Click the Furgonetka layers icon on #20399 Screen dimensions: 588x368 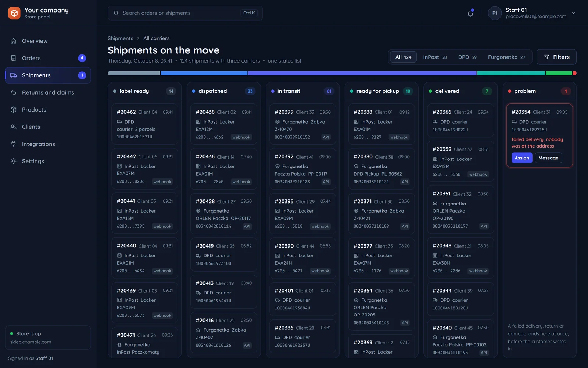[x=277, y=122]
